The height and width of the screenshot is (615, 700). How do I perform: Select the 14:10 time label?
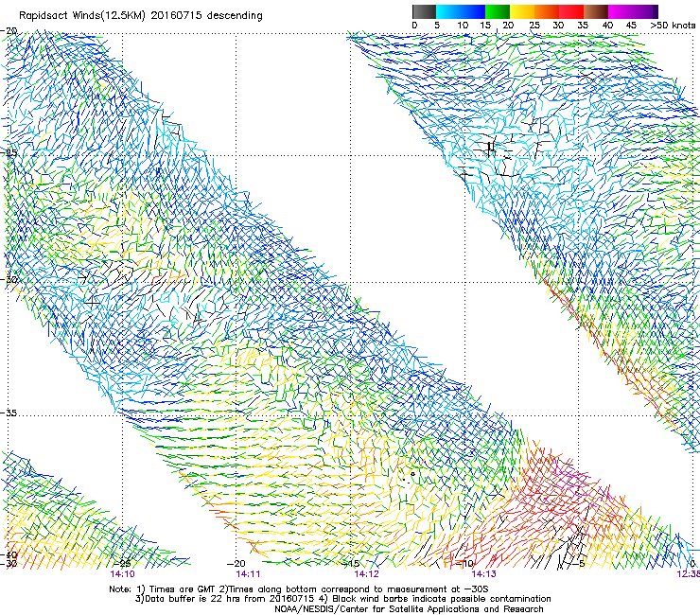pyautogui.click(x=122, y=574)
